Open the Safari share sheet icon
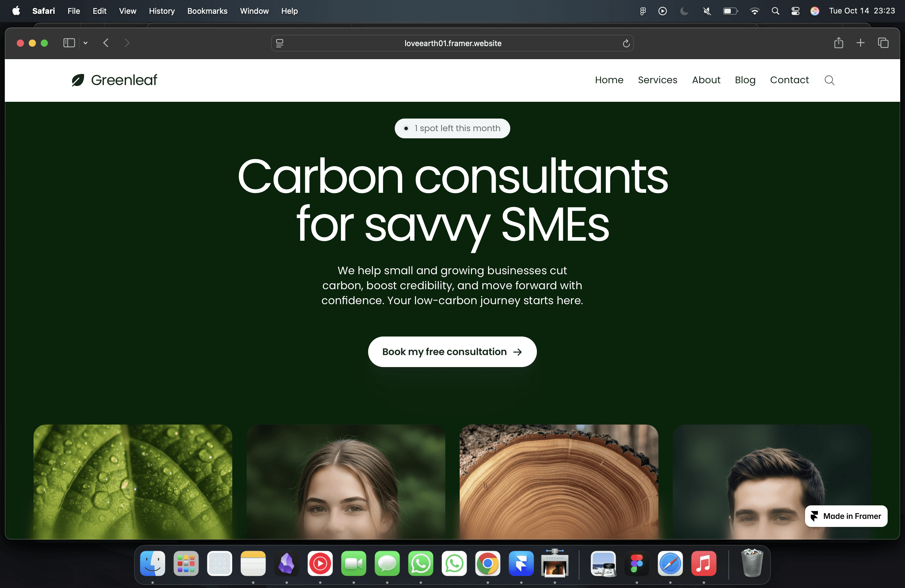Image resolution: width=905 pixels, height=588 pixels. point(839,43)
